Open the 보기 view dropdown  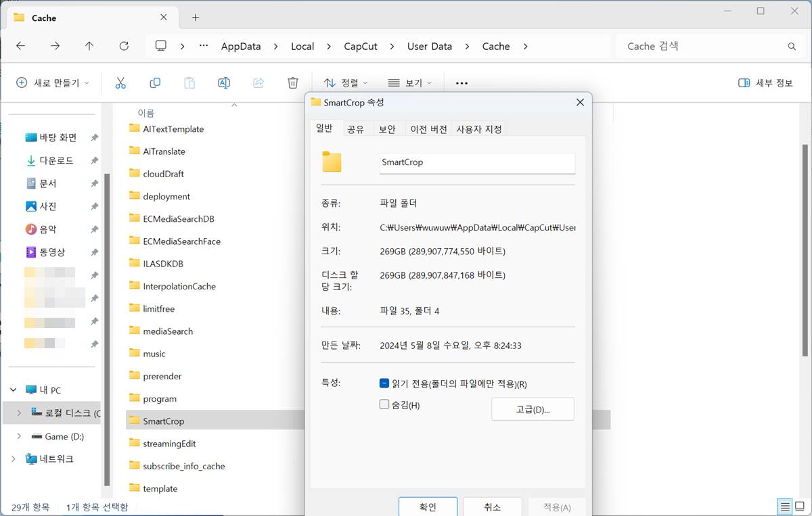410,83
